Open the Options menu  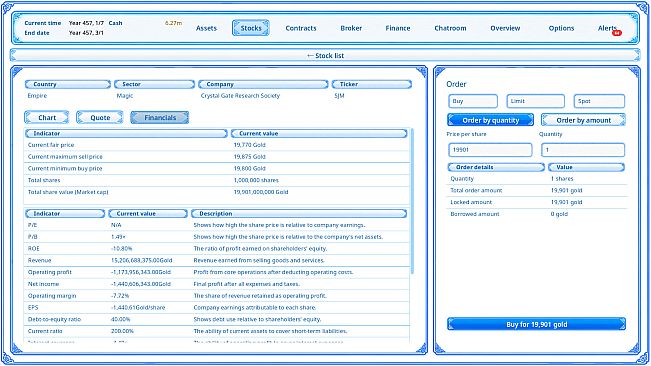[x=561, y=28]
